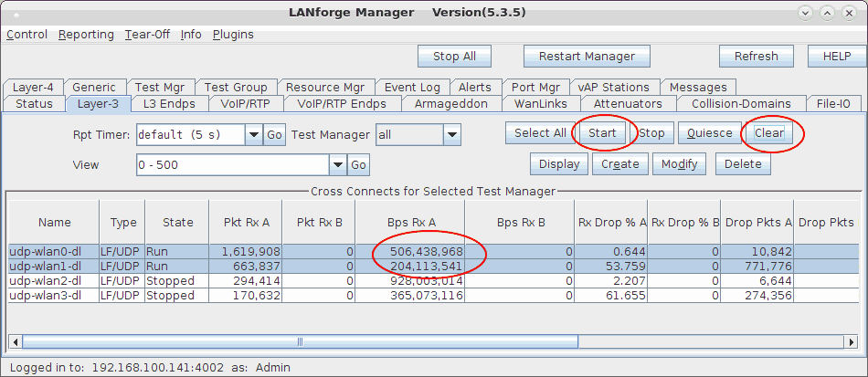Switch to the WanLinks tab
Image resolution: width=868 pixels, height=377 pixels.
(541, 104)
